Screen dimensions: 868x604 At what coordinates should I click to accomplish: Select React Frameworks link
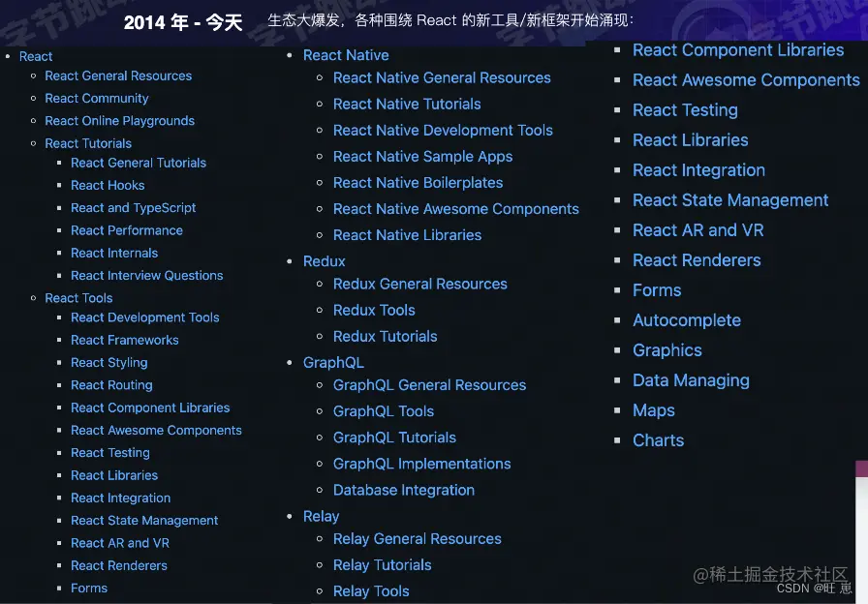click(125, 340)
